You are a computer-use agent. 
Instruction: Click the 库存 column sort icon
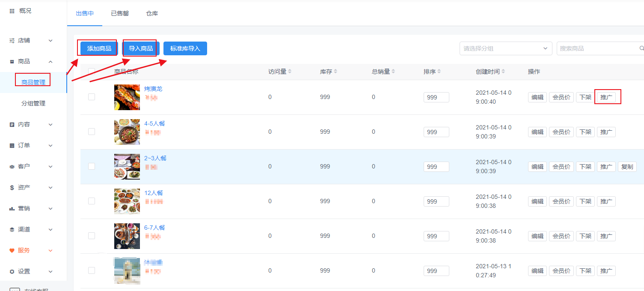(x=335, y=72)
